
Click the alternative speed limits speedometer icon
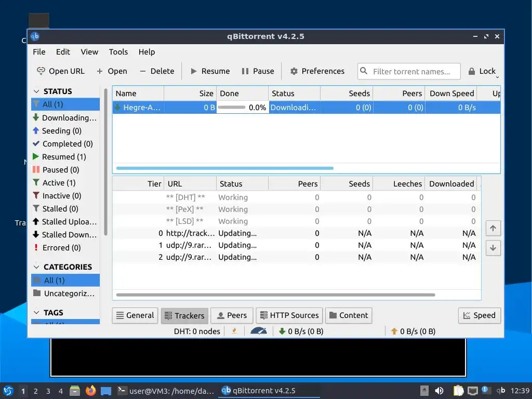point(259,331)
